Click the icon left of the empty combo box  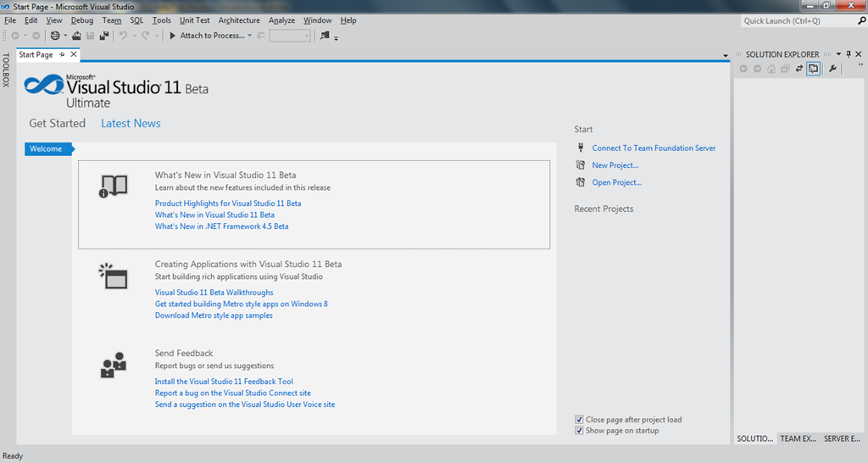tap(261, 36)
